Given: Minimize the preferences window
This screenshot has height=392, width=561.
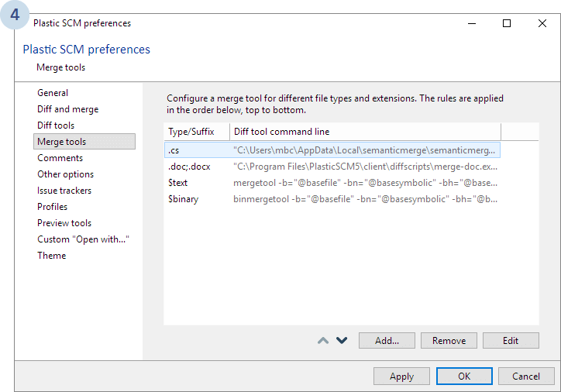Looking at the screenshot, I should click(x=472, y=23).
